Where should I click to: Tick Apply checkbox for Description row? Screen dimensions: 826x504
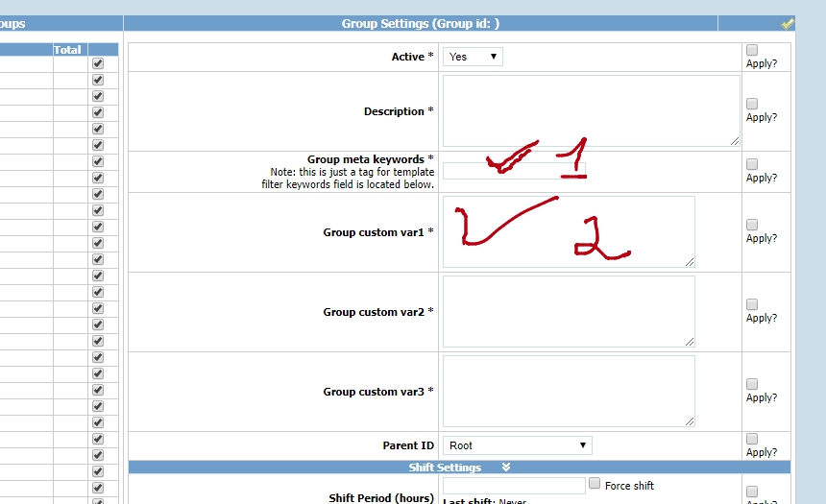pyautogui.click(x=752, y=104)
